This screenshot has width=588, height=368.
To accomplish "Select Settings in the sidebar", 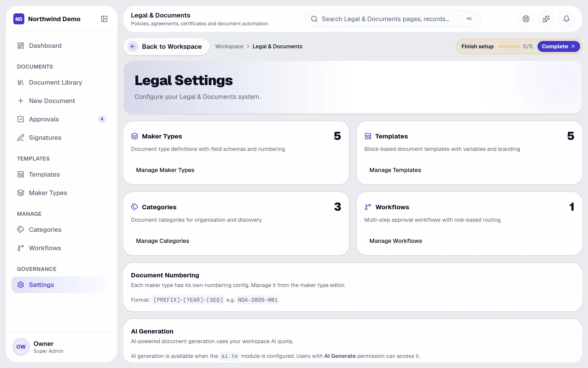I will (x=62, y=285).
